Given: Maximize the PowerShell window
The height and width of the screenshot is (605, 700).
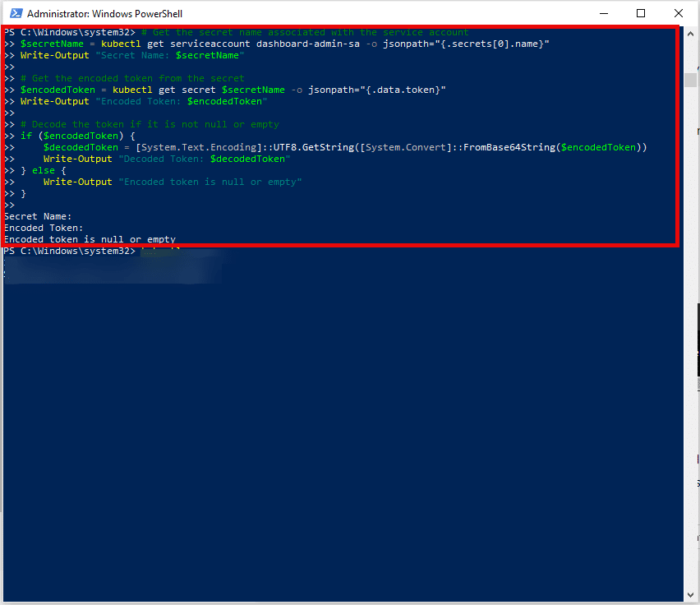Looking at the screenshot, I should pyautogui.click(x=641, y=13).
